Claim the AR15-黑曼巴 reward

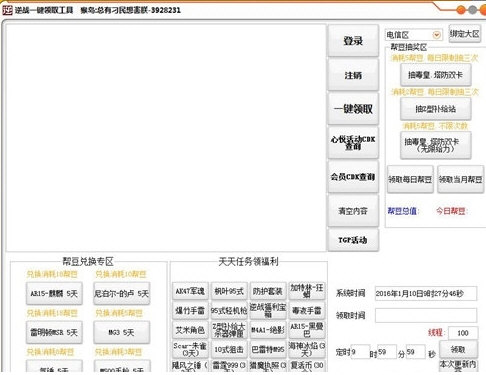tap(307, 330)
